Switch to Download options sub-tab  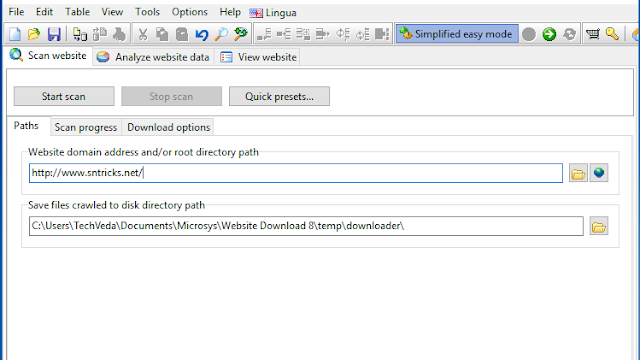click(168, 127)
